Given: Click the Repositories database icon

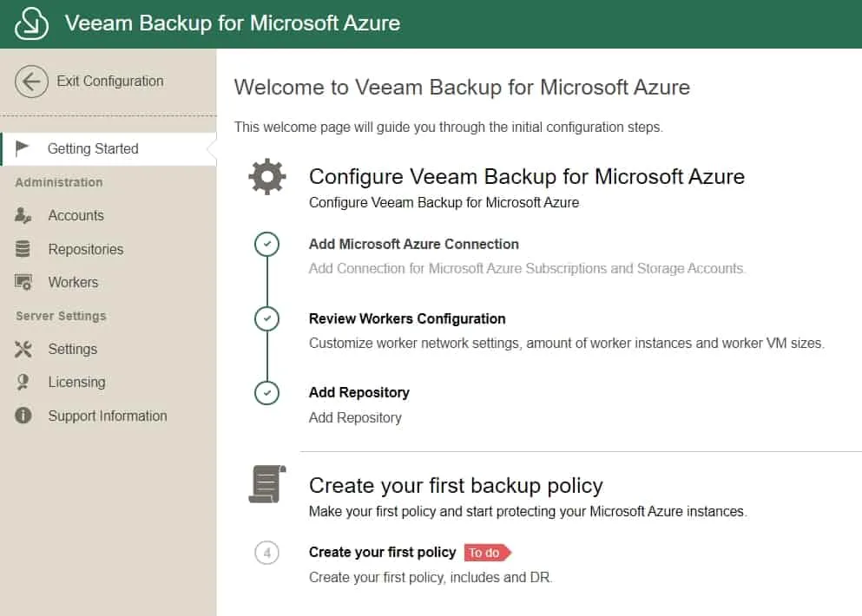Looking at the screenshot, I should (23, 249).
